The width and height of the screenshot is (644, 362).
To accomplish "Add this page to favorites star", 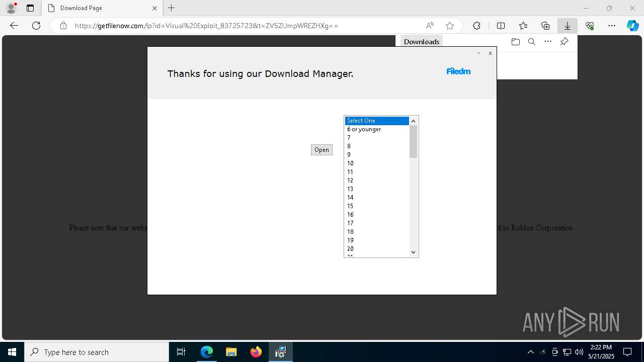I will pos(450,26).
